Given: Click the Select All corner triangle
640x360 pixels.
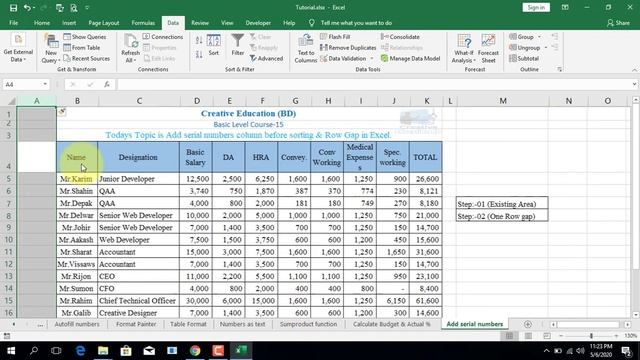Looking at the screenshot, I should coord(11,101).
